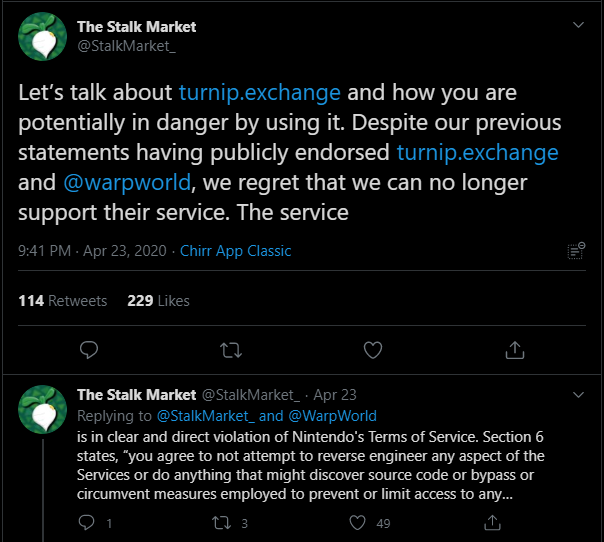Image resolution: width=604 pixels, height=542 pixels.
Task: View the 229 Likes list
Action: pyautogui.click(x=158, y=300)
